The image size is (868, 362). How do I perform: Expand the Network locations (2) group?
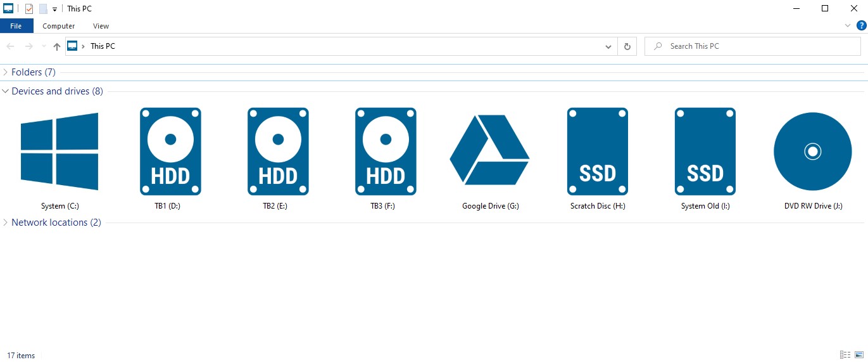point(6,223)
